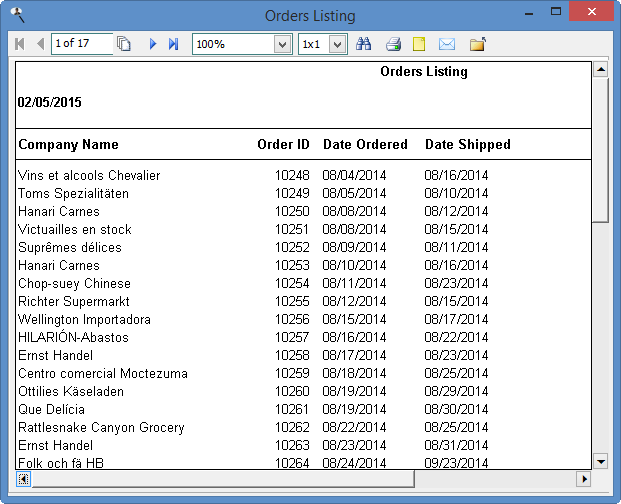Click order ID 10253
Screen dimensions: 621x504
(x=292, y=265)
